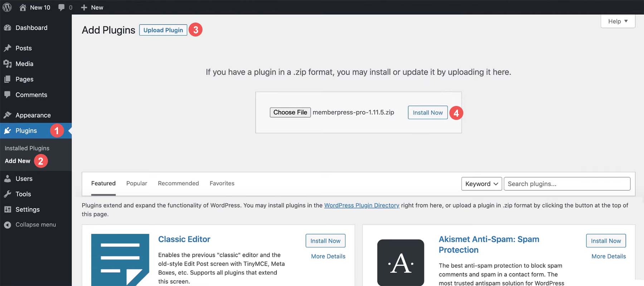The image size is (644, 286).
Task: Click the plus New icon in admin bar
Action: click(x=84, y=8)
